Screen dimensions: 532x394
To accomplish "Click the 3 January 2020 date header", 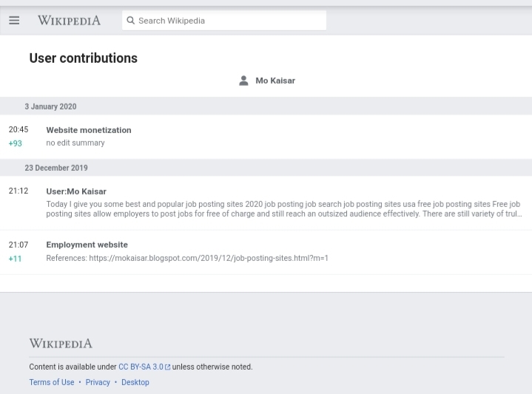I will tap(50, 106).
